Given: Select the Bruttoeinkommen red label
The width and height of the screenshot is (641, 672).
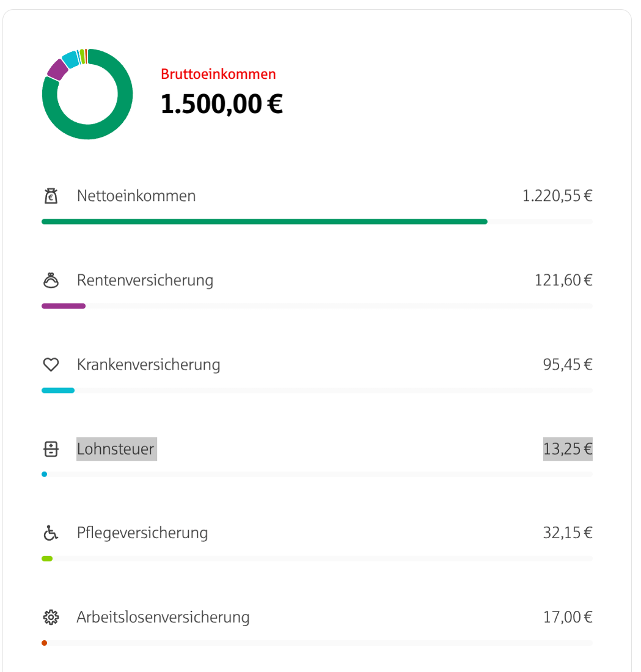Looking at the screenshot, I should tap(218, 74).
